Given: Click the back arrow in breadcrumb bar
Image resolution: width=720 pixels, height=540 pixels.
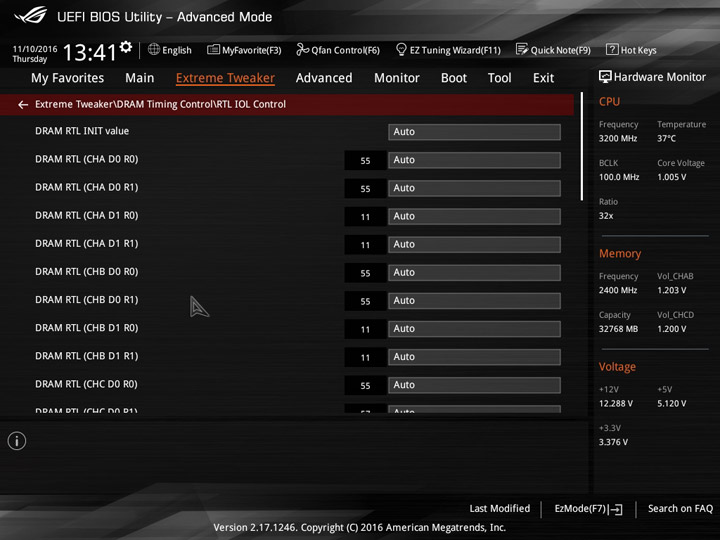Looking at the screenshot, I should [x=22, y=105].
